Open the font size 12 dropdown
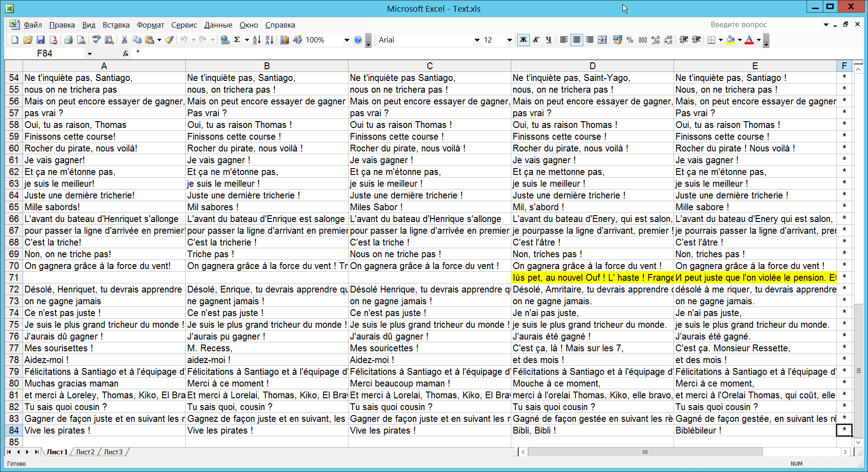This screenshot has width=868, height=472. [509, 40]
